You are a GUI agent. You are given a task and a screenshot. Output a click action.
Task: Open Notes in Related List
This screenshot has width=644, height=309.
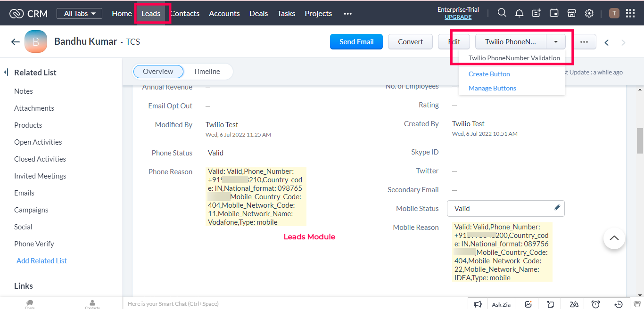(x=24, y=91)
